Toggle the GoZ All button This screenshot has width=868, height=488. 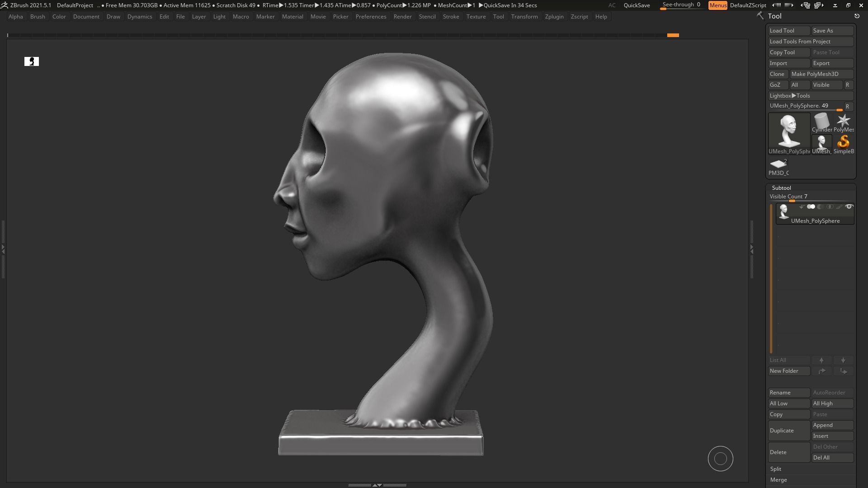click(800, 85)
